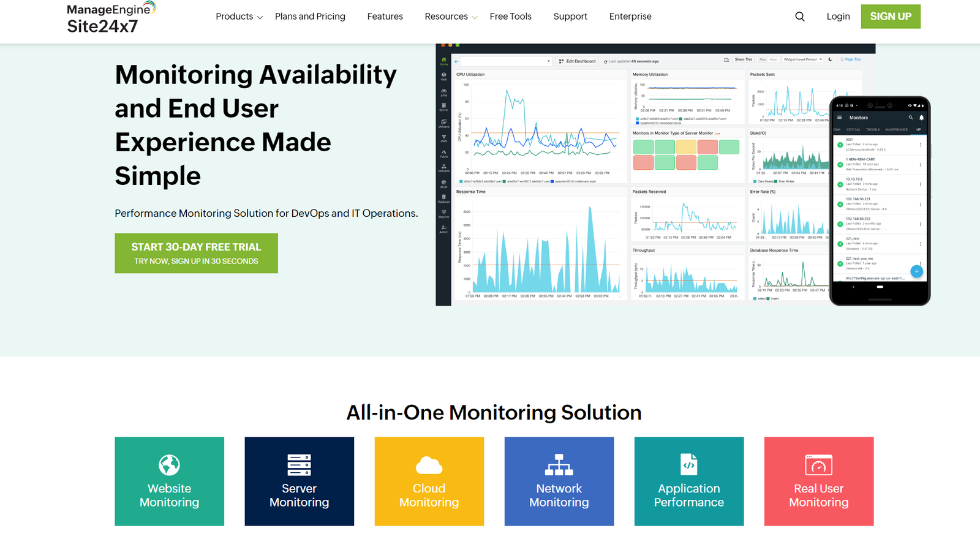Select Azure icon in dashboard sidebar
Viewport: 980px width, 539px height.
coord(443,153)
